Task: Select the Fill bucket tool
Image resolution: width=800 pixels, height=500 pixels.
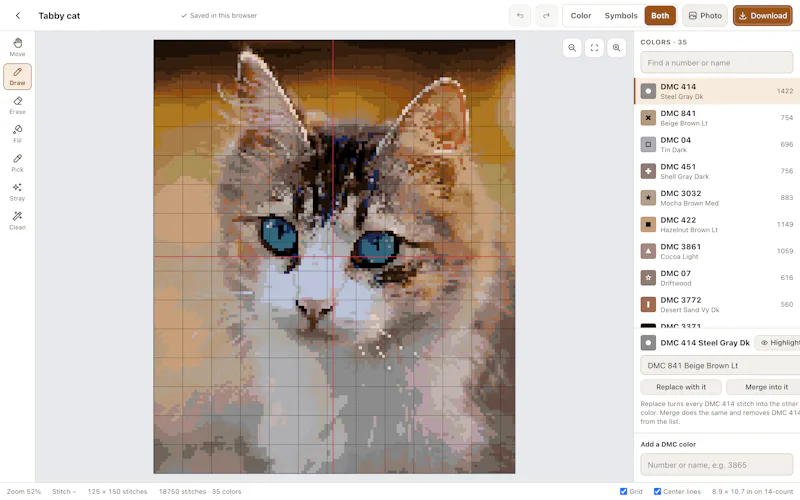Action: [17, 134]
